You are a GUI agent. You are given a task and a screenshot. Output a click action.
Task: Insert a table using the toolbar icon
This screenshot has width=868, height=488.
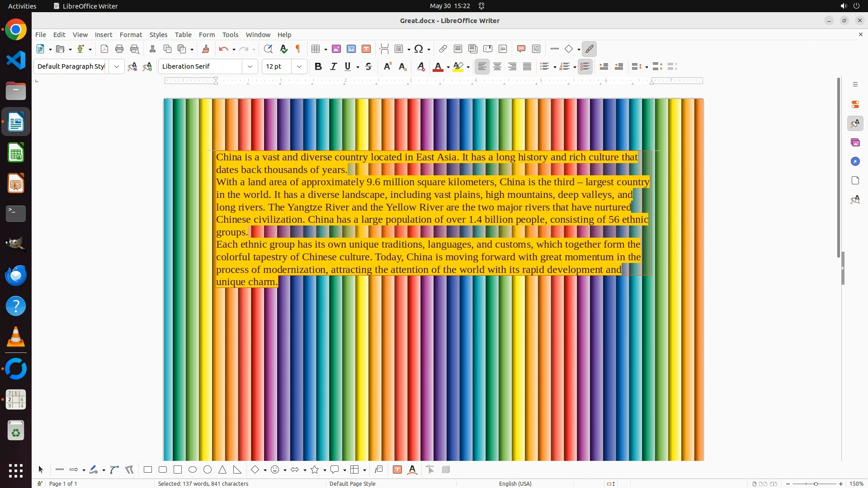click(316, 49)
